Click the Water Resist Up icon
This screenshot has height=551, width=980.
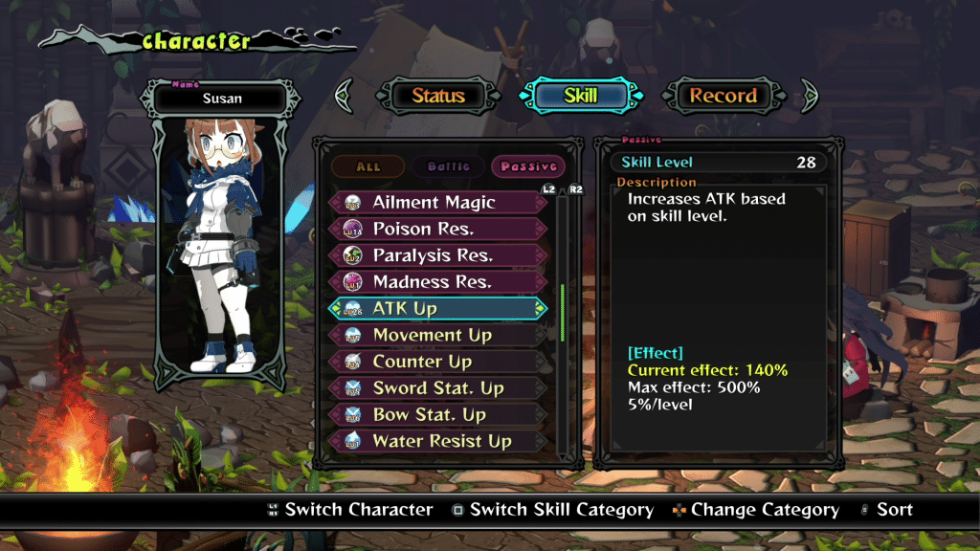(x=352, y=441)
